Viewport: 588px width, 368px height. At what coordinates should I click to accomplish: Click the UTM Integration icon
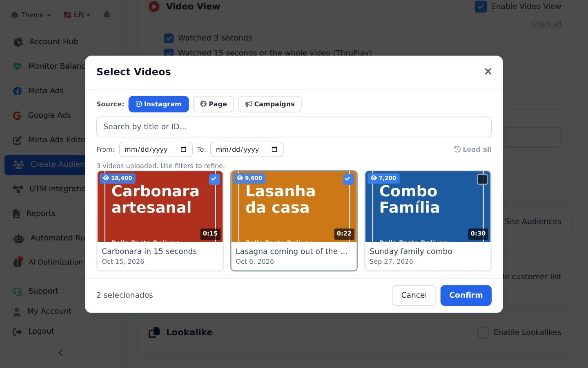[x=18, y=189]
